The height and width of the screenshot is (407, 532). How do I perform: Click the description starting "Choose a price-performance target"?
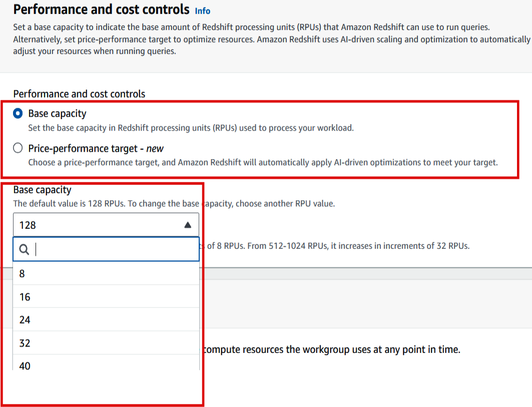tap(263, 162)
